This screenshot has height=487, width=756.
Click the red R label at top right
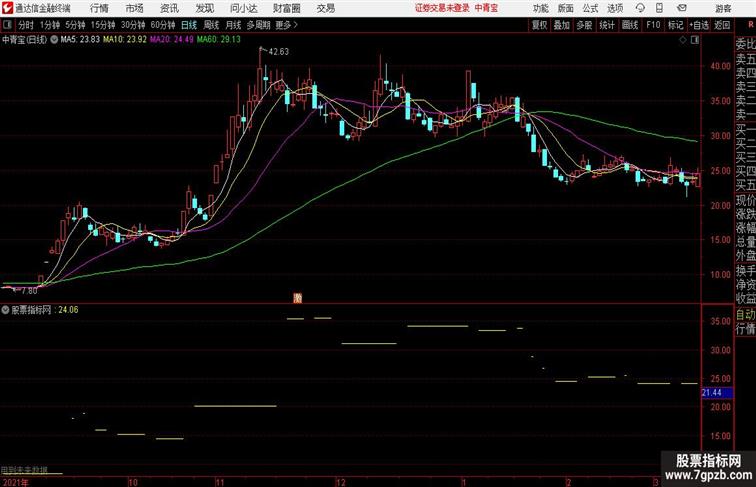[x=751, y=24]
